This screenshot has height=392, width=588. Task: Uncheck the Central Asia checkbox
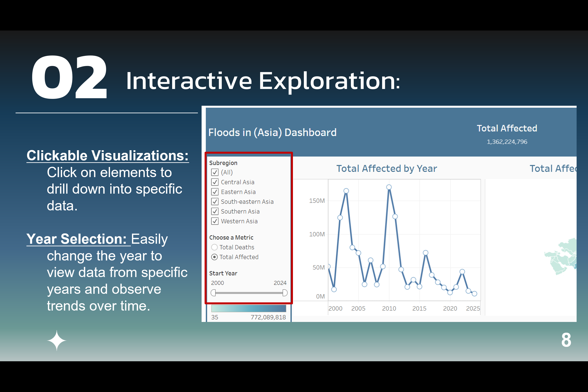click(215, 182)
